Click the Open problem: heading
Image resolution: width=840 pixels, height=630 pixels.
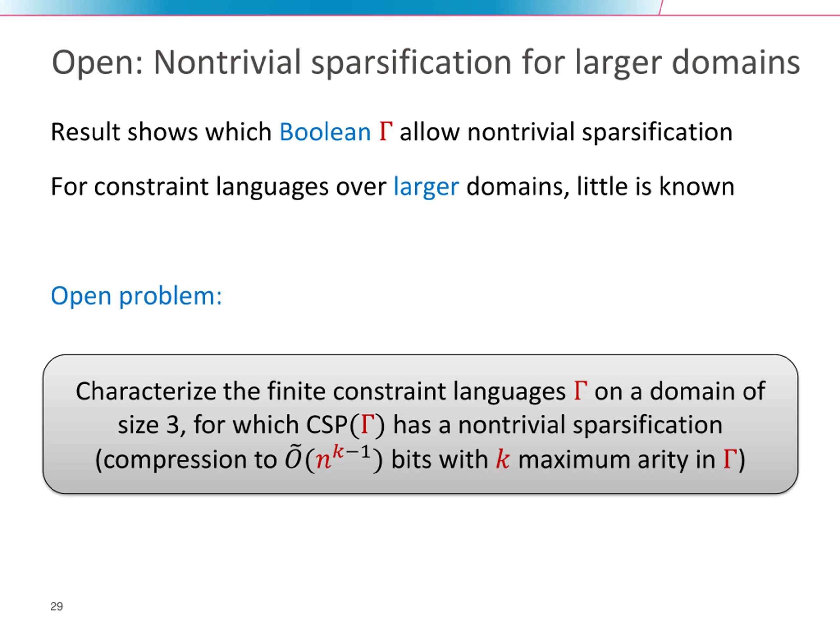(x=137, y=296)
